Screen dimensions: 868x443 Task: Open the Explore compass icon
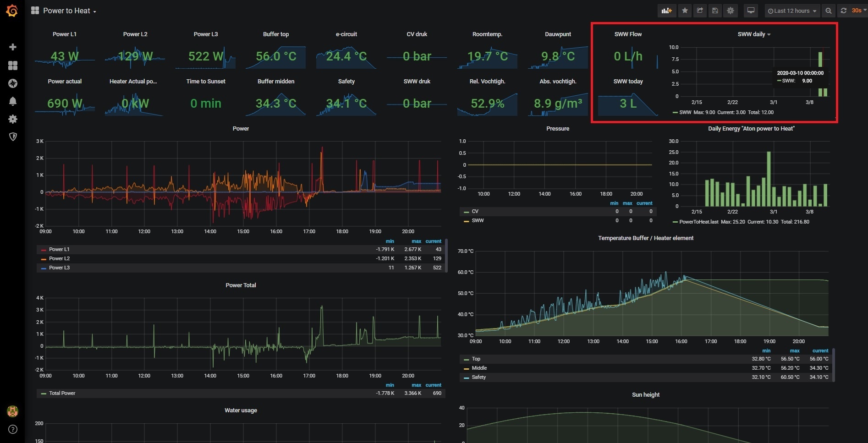[13, 83]
